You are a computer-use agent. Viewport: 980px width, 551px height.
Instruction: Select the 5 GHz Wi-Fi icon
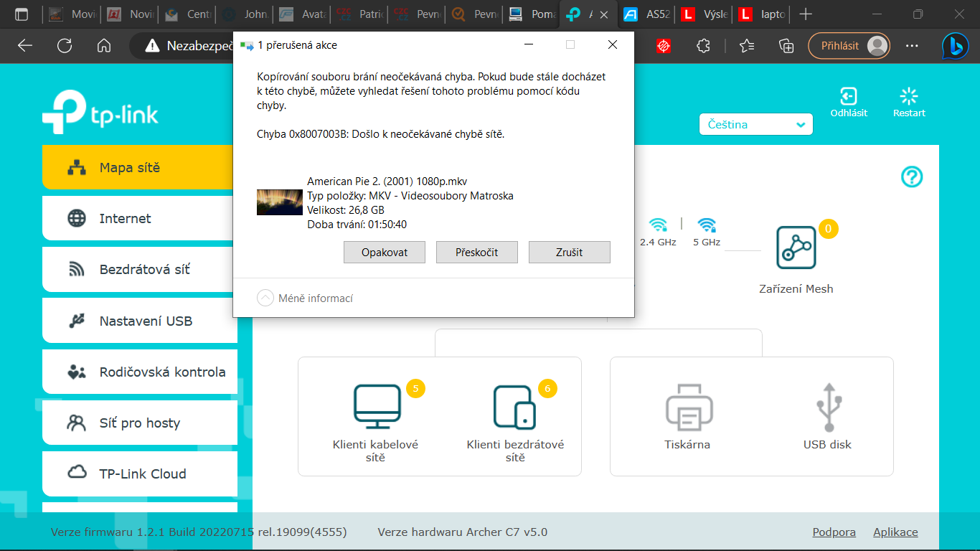707,225
